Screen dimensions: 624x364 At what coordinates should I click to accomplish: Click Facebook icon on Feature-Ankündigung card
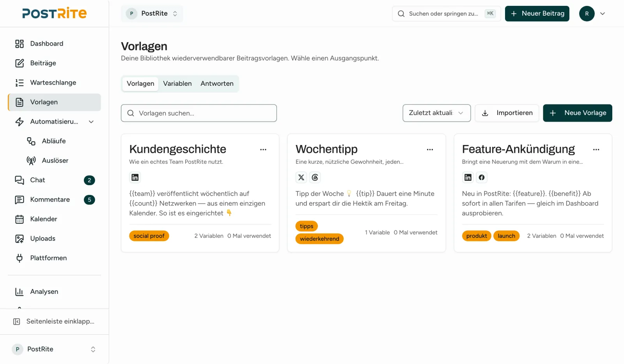pyautogui.click(x=482, y=177)
